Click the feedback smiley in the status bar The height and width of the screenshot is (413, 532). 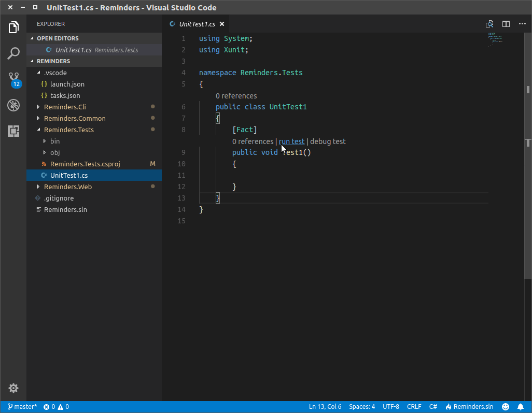[505, 406]
